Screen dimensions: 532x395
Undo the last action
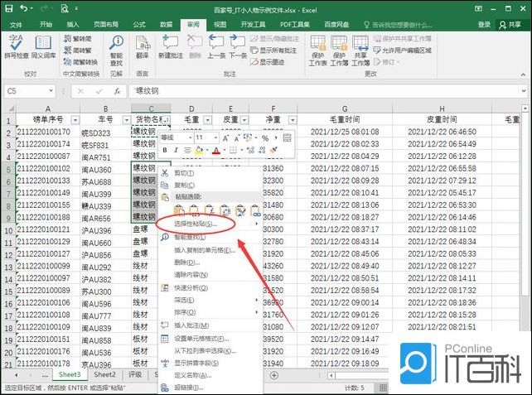point(24,8)
